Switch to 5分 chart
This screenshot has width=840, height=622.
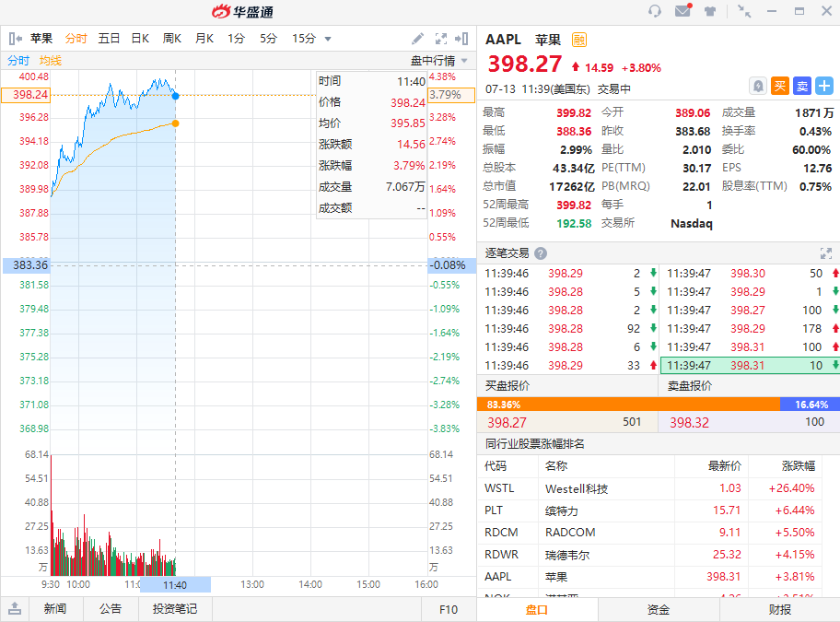point(268,39)
